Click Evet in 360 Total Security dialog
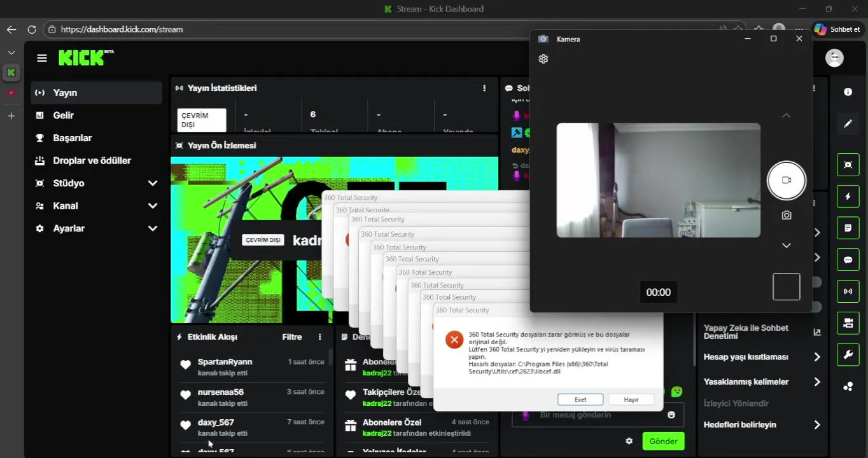This screenshot has width=868, height=458. 580,399
